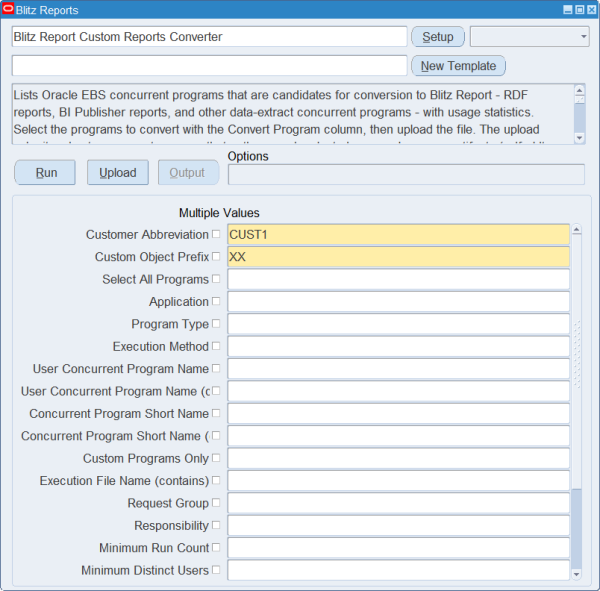Click the Customer Abbreviation field CUST1

[x=398, y=234]
